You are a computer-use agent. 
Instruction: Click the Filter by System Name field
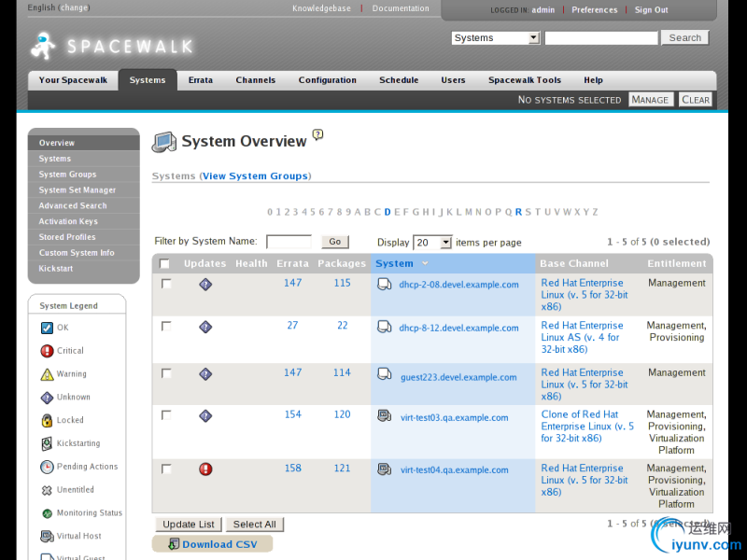coord(289,242)
